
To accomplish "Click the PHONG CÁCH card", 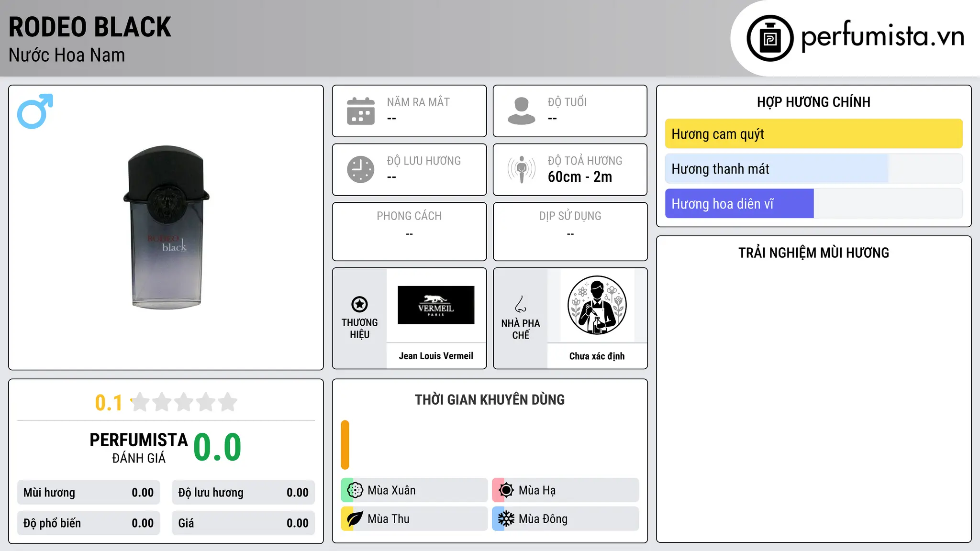I will tap(409, 231).
